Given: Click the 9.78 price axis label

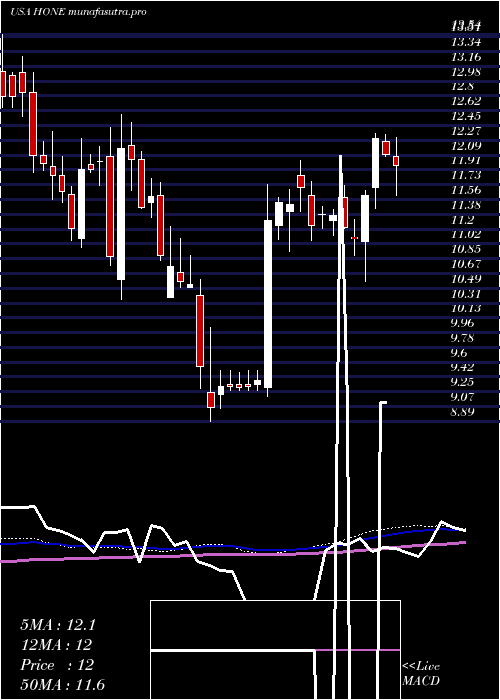Looking at the screenshot, I should (462, 338).
